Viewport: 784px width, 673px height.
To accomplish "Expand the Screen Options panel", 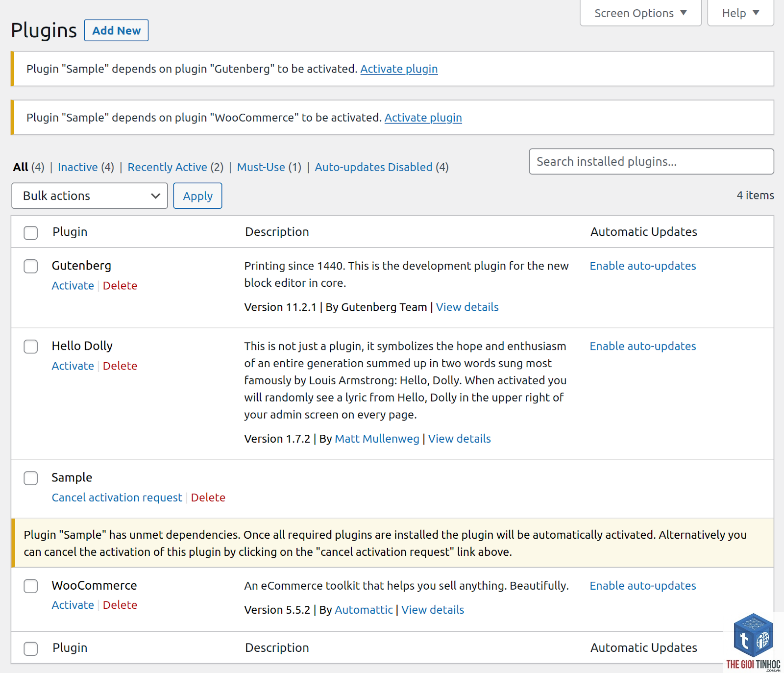I will (x=640, y=13).
